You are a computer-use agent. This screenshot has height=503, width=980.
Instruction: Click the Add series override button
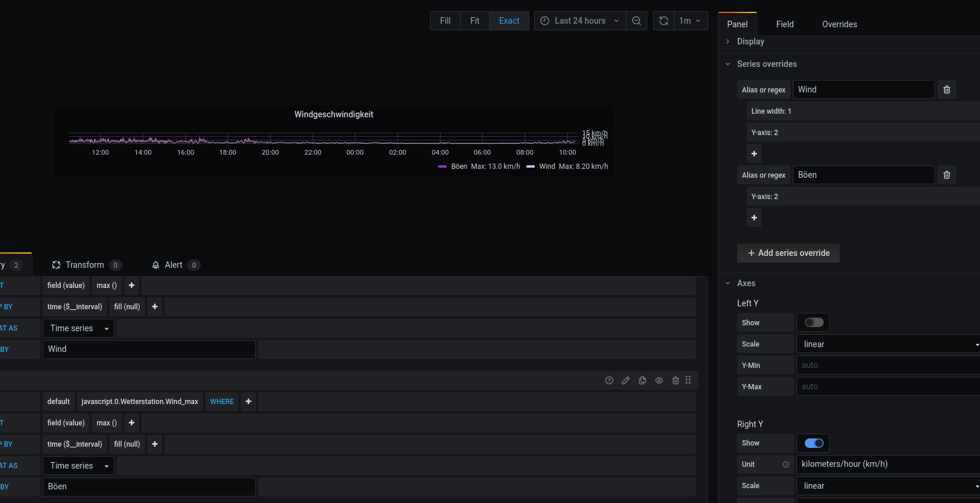tap(788, 253)
